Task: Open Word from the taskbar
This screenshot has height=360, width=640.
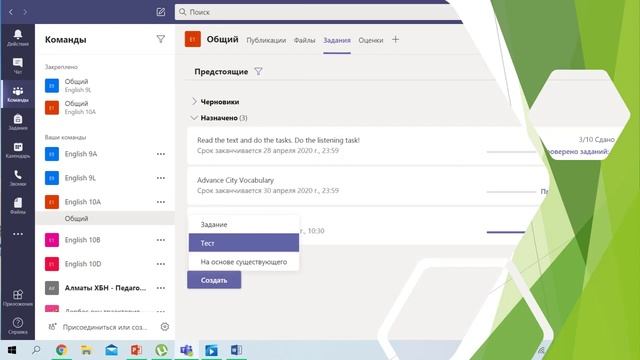Action: pyautogui.click(x=236, y=350)
